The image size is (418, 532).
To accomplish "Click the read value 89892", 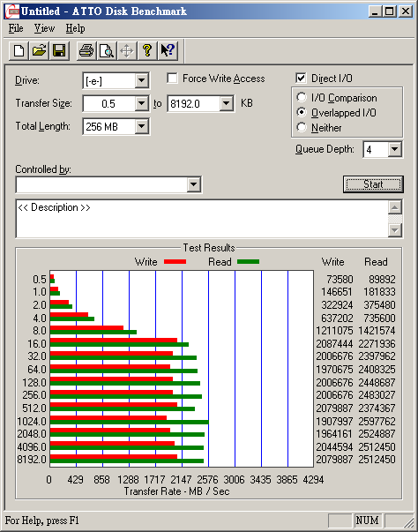I will tap(382, 279).
